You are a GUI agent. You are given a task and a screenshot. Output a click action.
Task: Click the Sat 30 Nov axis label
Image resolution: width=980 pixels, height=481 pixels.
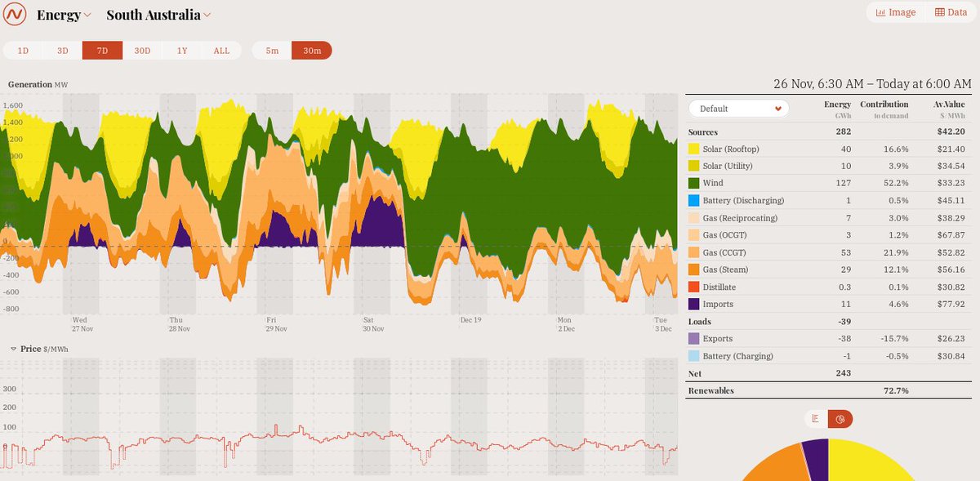pos(373,324)
